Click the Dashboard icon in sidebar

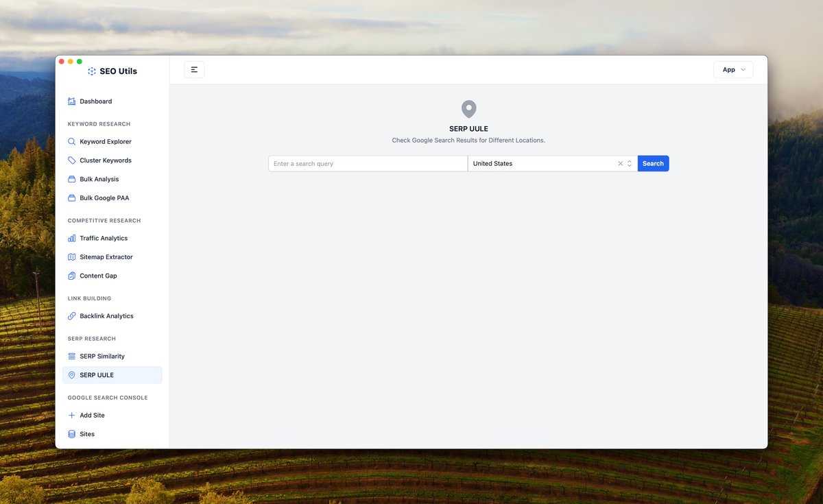72,101
